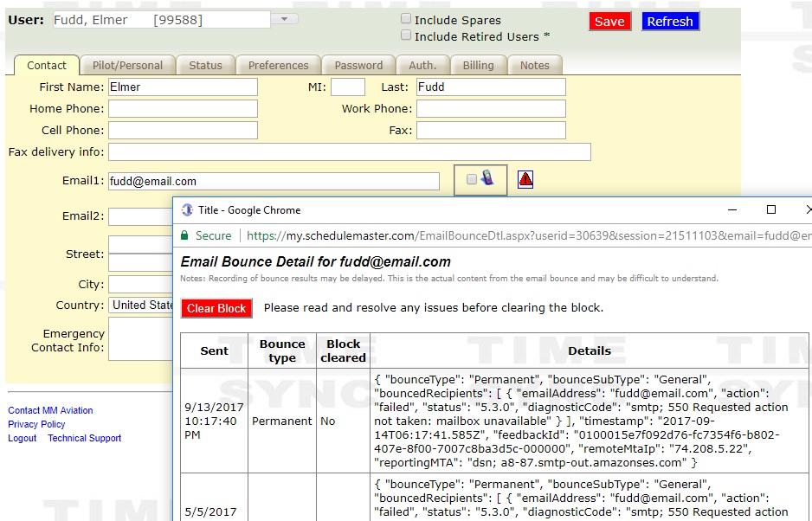
Task: Click the Home Phone input field
Action: [183, 109]
